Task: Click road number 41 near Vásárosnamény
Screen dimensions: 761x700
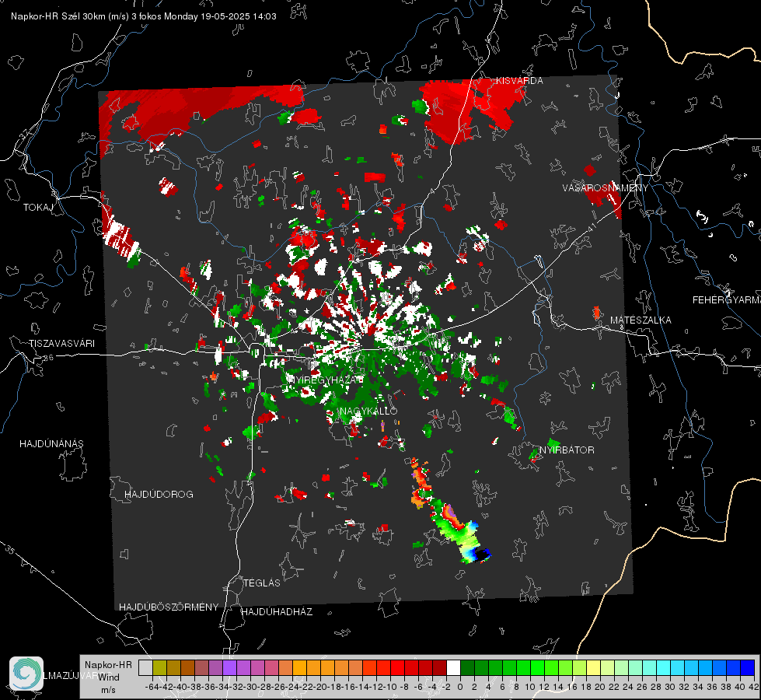Action: (x=591, y=227)
